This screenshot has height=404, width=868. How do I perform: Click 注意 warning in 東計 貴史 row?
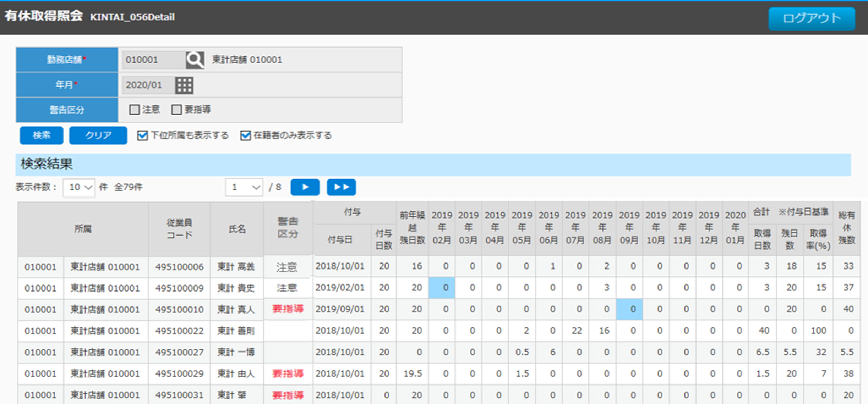coord(287,288)
